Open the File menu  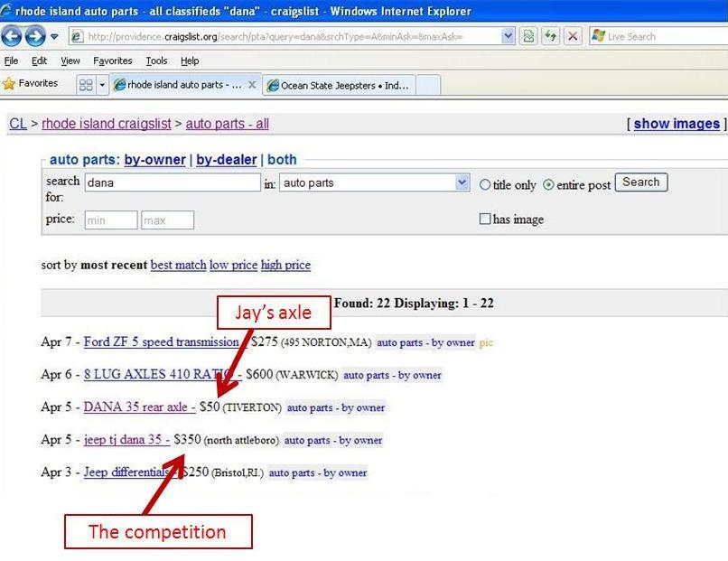tap(11, 61)
